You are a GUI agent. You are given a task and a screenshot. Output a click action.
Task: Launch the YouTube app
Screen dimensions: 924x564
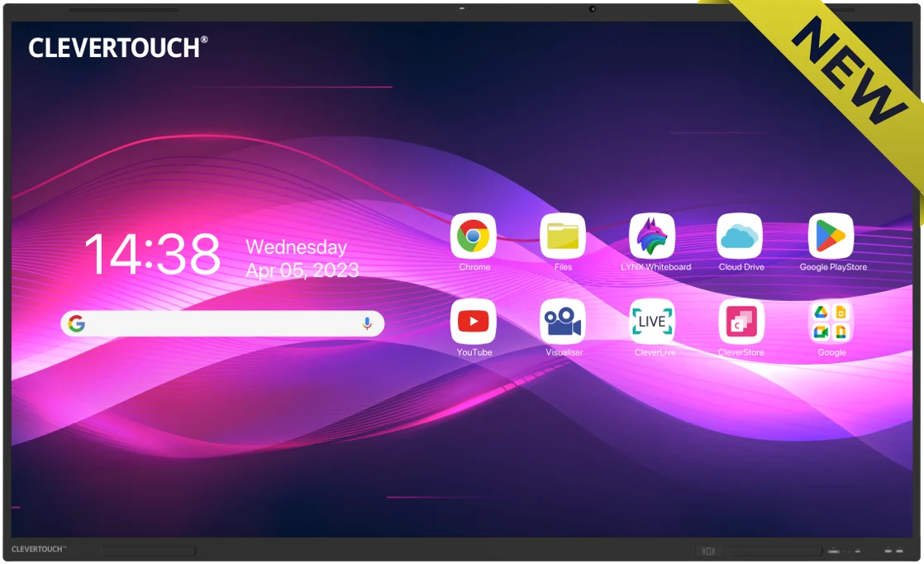(x=474, y=321)
